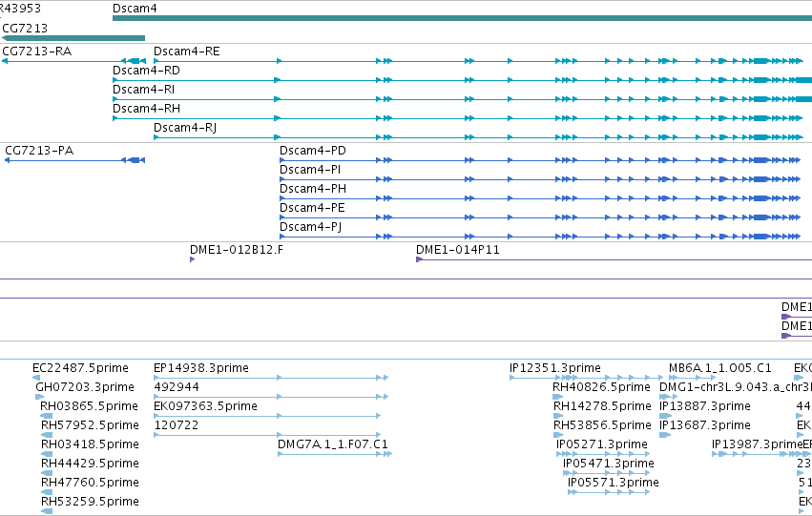
Task: Click RH47760.5prime entry
Action: click(x=90, y=483)
